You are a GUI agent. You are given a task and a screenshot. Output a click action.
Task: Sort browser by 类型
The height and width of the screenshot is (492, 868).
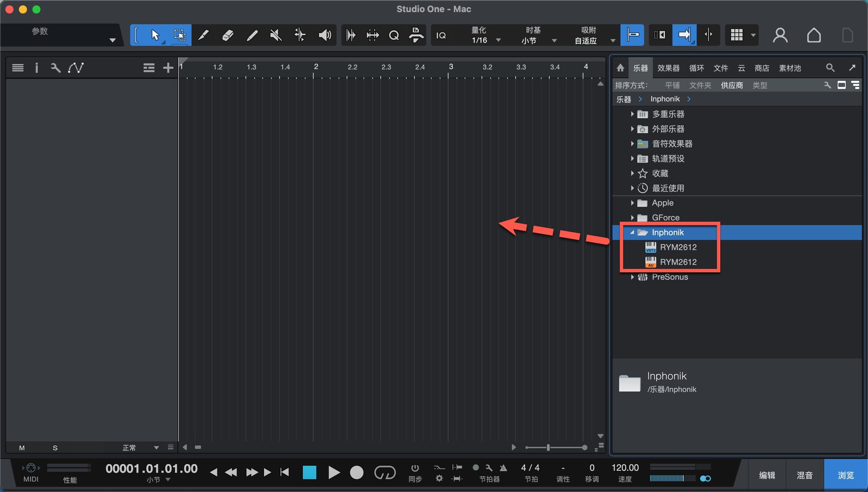click(759, 85)
